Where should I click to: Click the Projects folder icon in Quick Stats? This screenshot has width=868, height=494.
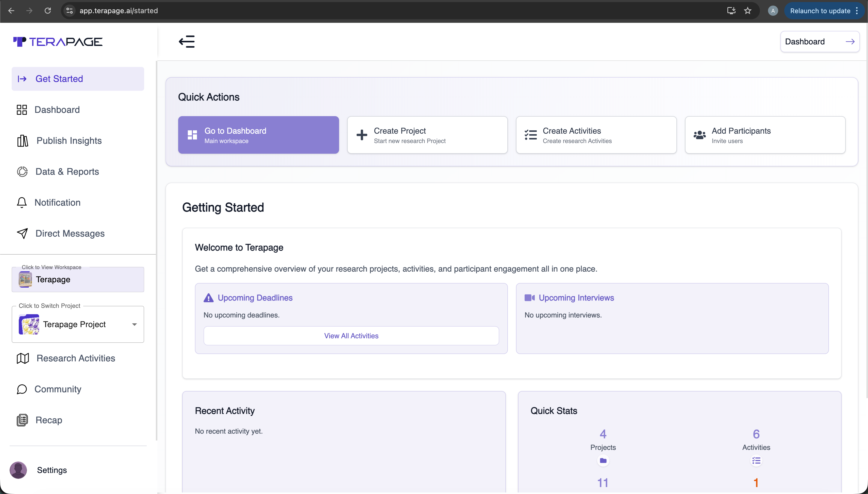(603, 461)
